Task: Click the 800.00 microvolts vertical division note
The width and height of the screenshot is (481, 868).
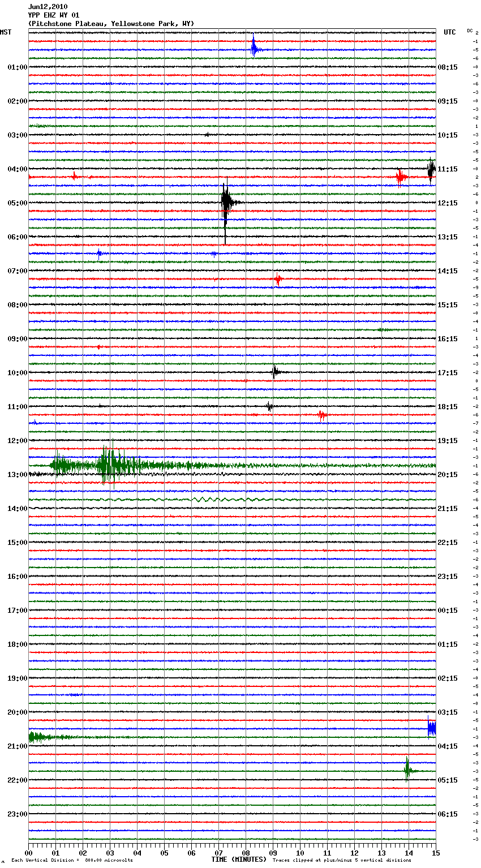Action: point(72,861)
